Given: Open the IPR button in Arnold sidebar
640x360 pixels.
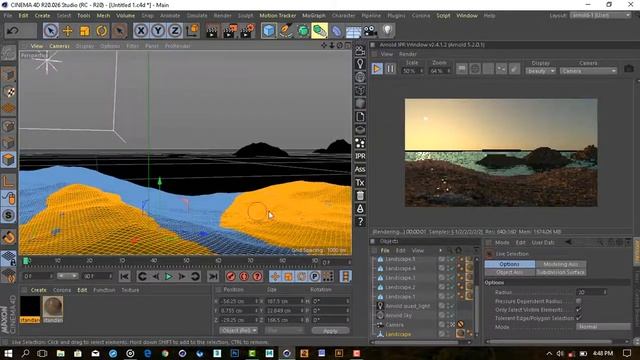Looking at the screenshot, I should click(x=360, y=156).
